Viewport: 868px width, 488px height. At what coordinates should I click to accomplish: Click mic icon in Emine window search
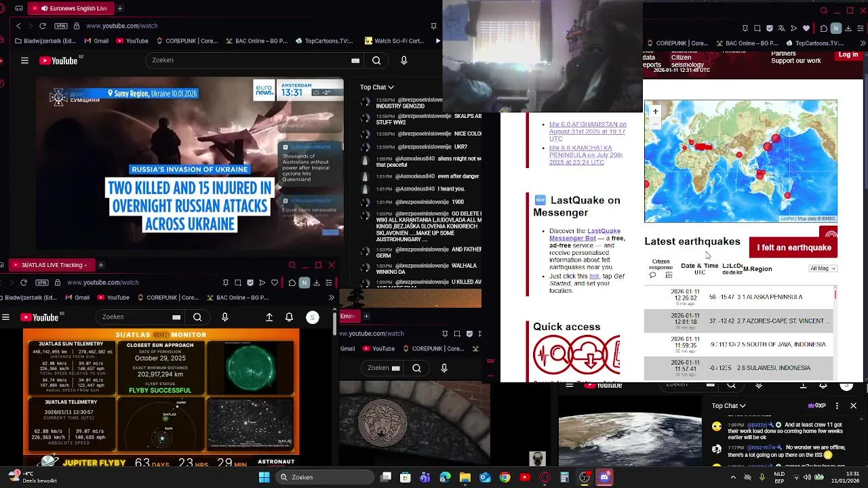tap(444, 368)
